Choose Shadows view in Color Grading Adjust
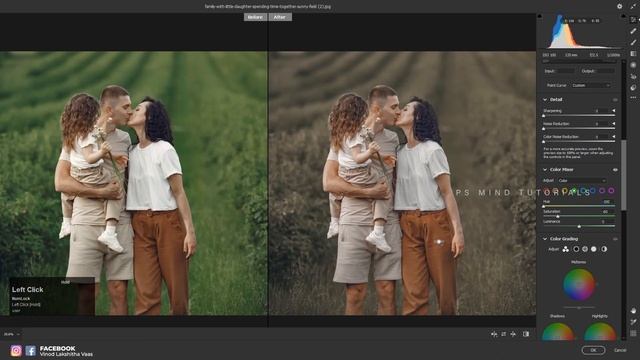 (576, 249)
